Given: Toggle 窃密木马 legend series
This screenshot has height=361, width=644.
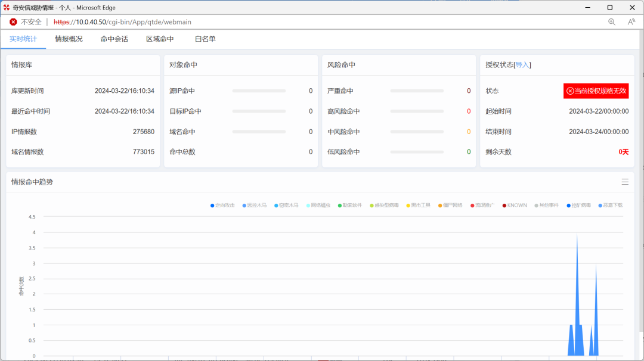Looking at the screenshot, I should 286,206.
